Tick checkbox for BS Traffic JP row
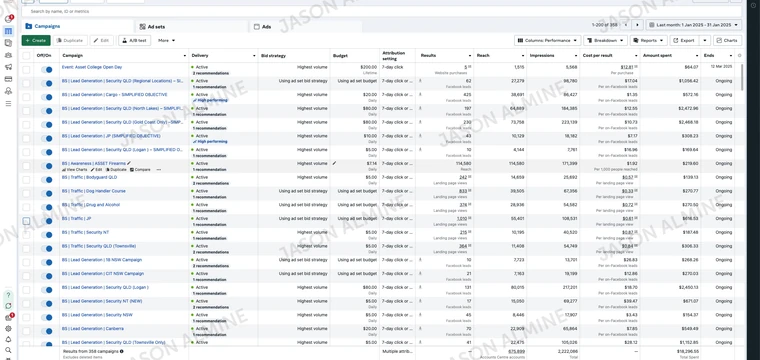The image size is (760, 360). [26, 221]
